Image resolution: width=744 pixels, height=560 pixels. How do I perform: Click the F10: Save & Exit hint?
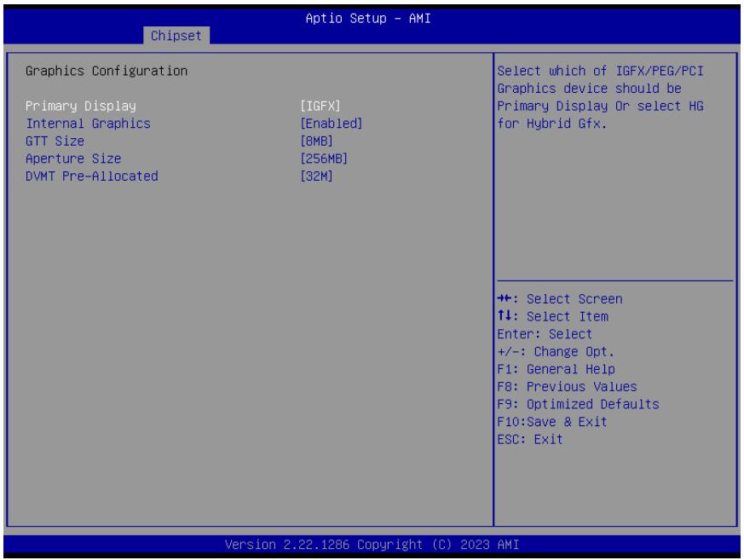[552, 422]
